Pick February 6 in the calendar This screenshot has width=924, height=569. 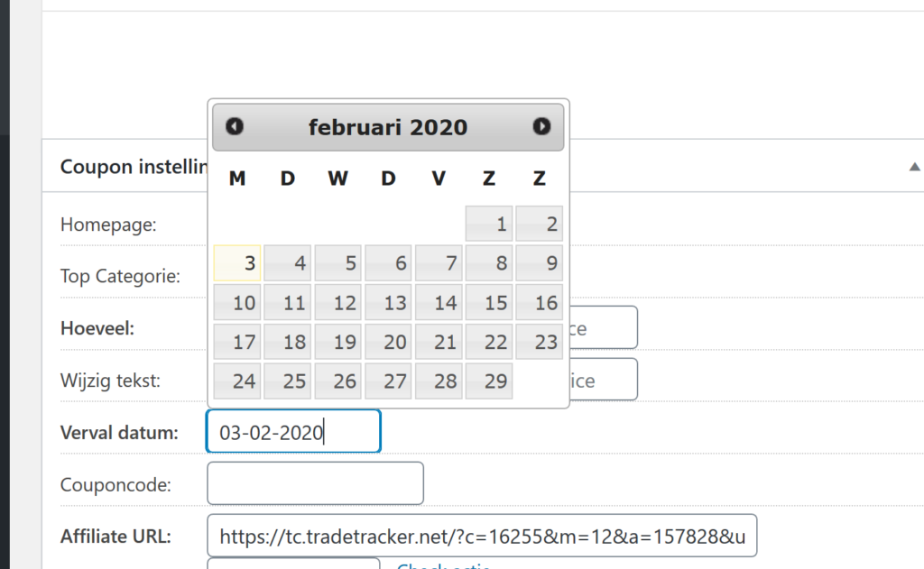click(x=388, y=263)
